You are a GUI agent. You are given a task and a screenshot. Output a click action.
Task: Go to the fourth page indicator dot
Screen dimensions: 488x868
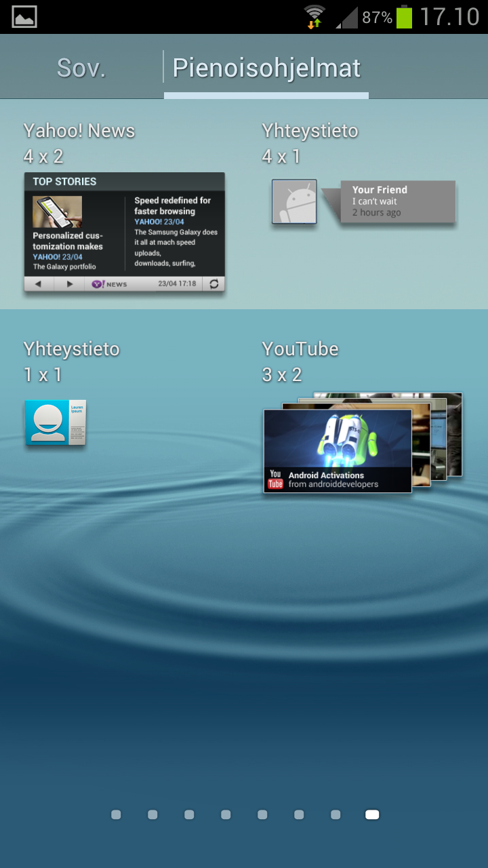point(226,814)
